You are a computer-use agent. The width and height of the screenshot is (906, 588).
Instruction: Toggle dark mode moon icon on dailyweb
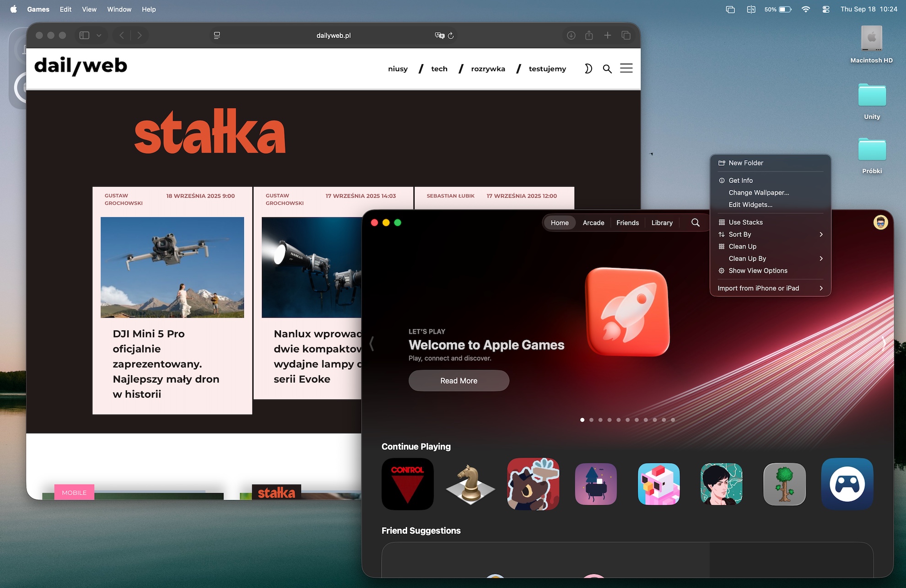pyautogui.click(x=588, y=69)
